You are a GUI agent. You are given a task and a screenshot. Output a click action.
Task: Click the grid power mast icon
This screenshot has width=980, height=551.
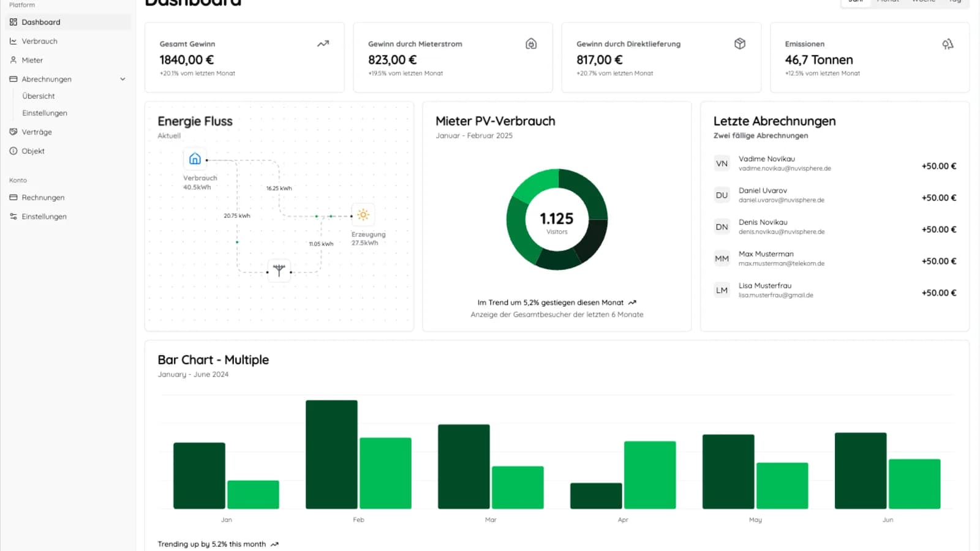279,270
